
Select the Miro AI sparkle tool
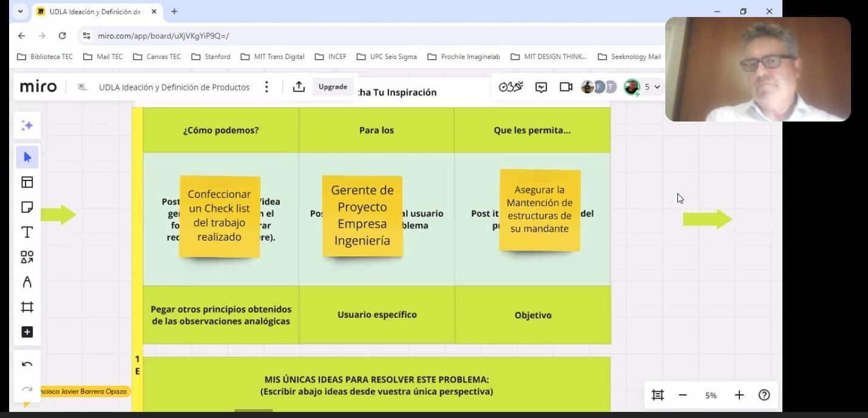tap(27, 126)
